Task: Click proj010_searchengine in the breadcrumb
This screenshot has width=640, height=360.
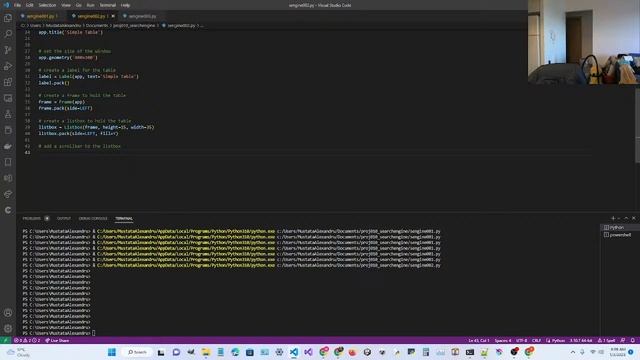Action: tap(134, 25)
